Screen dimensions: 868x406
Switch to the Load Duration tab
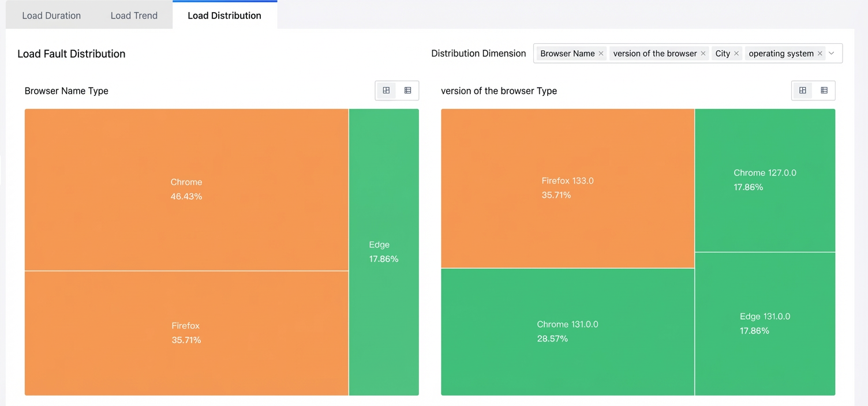(51, 16)
